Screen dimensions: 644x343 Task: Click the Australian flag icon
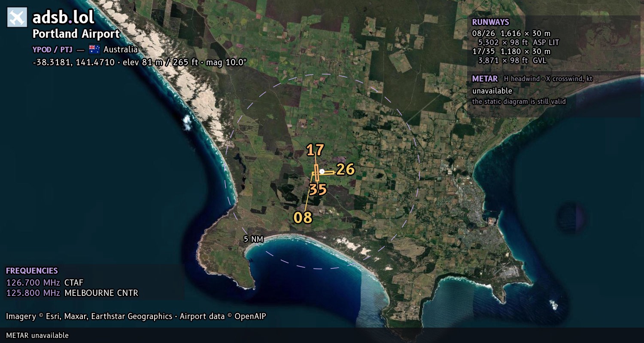(x=94, y=49)
